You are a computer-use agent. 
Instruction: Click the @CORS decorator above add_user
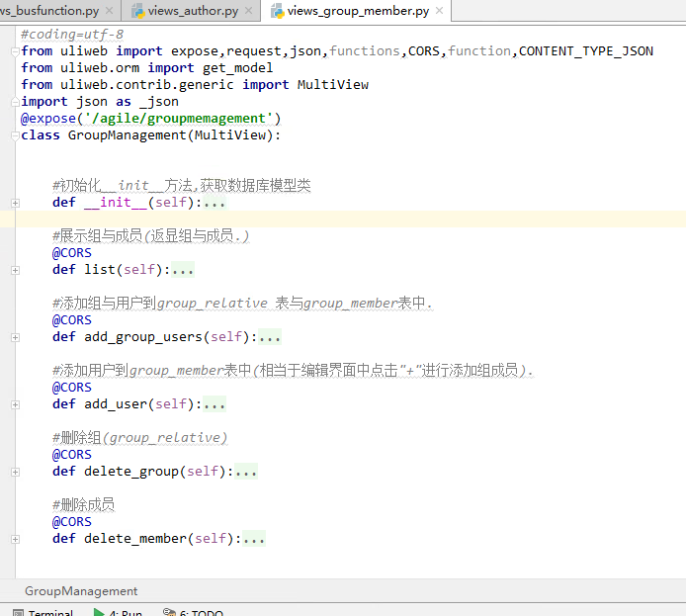click(x=72, y=388)
